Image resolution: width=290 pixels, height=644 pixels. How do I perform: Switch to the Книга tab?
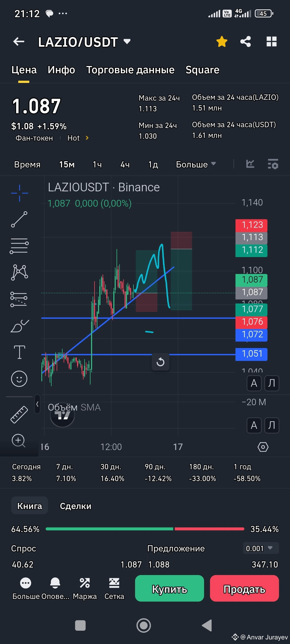[x=30, y=506]
